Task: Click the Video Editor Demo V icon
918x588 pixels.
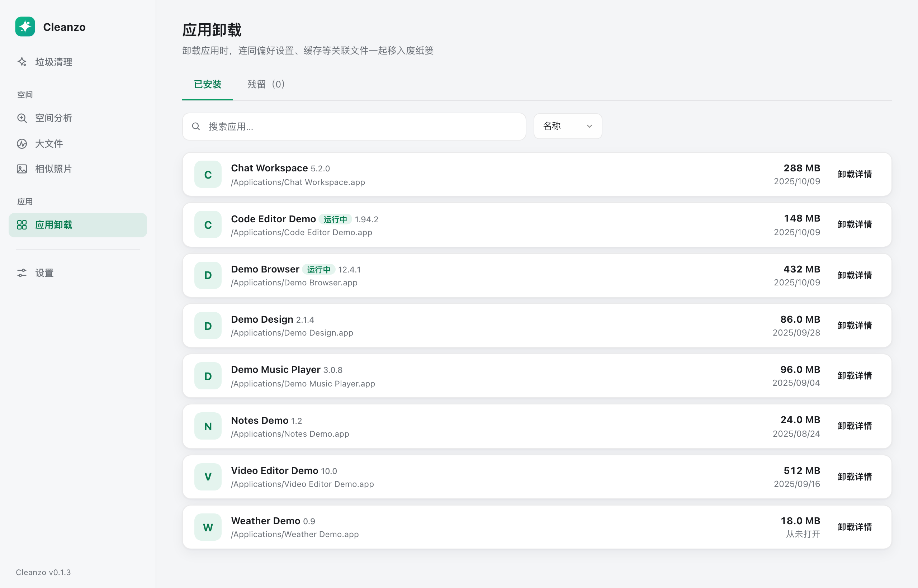Action: [208, 477]
